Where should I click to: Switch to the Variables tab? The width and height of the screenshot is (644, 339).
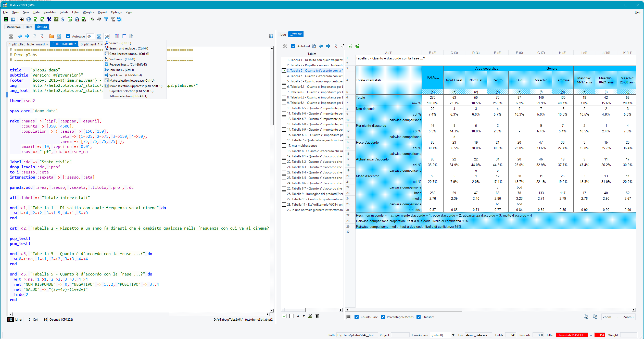pyautogui.click(x=14, y=27)
